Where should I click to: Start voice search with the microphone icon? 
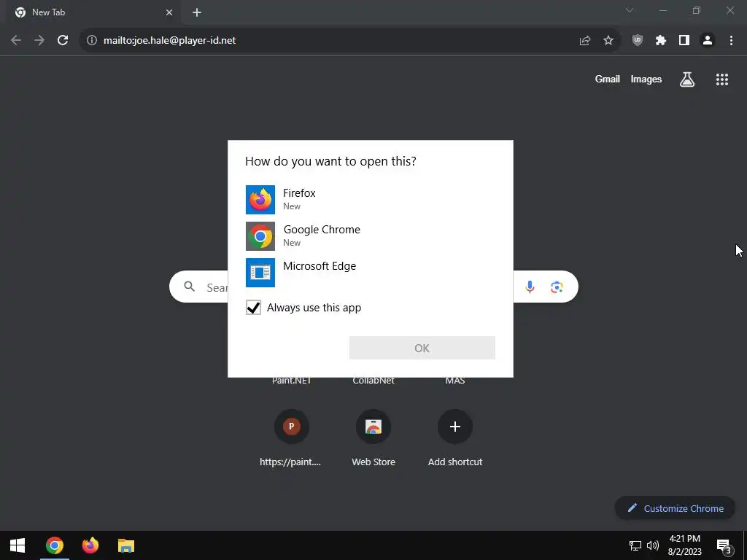[530, 287]
